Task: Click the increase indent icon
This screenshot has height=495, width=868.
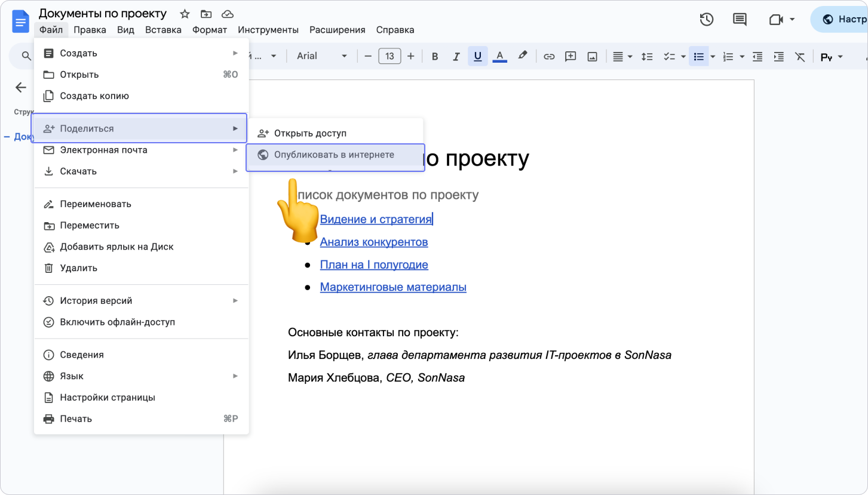Action: [778, 56]
